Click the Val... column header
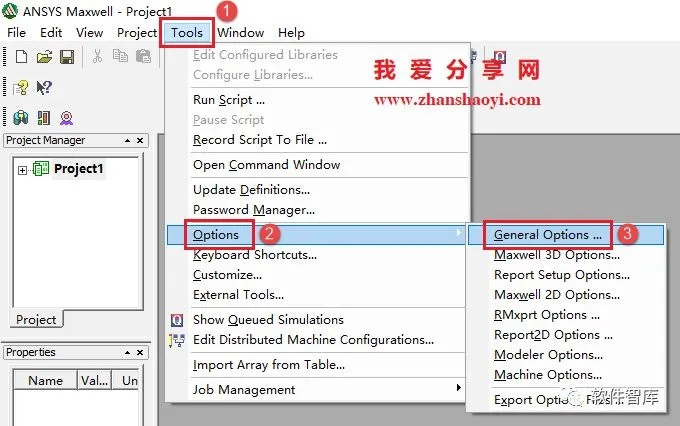This screenshot has height=426, width=680. 94,380
